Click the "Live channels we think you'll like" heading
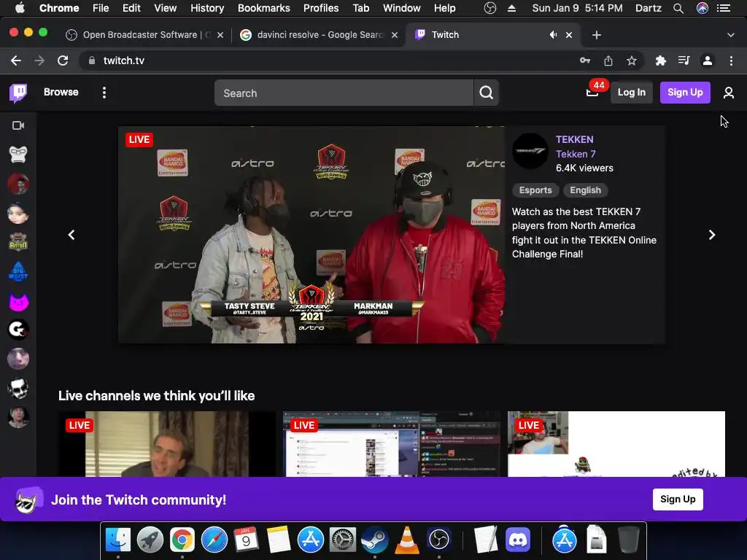The width and height of the screenshot is (747, 560). (156, 396)
